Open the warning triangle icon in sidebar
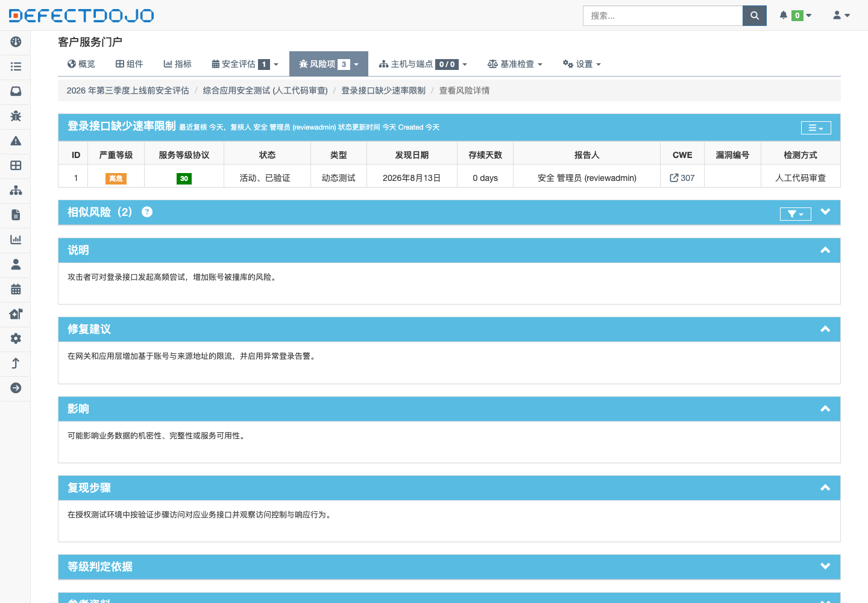Viewport: 868px width, 603px height. [x=16, y=140]
